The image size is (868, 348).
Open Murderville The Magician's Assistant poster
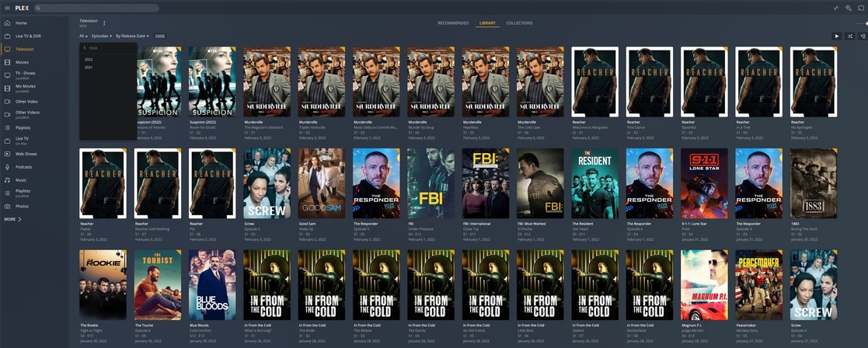[267, 82]
